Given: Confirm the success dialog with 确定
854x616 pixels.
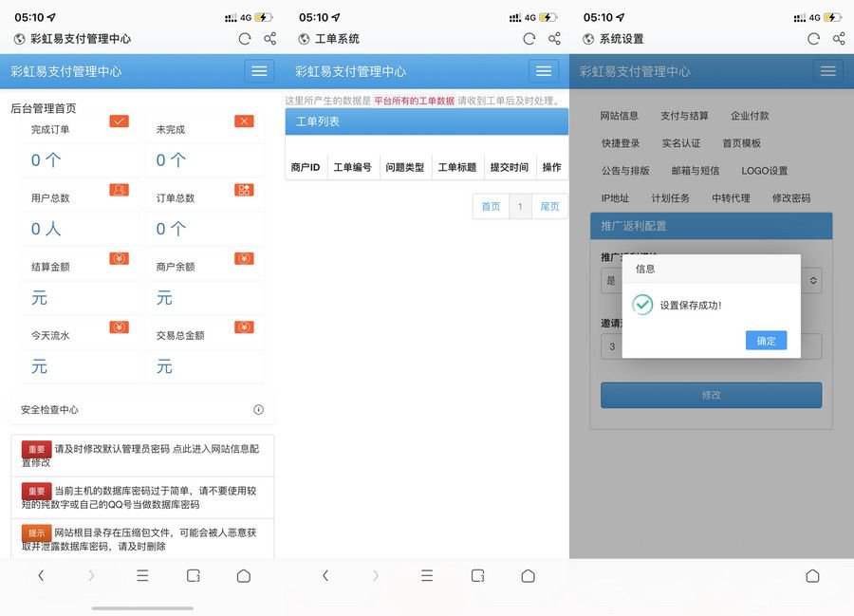Looking at the screenshot, I should click(766, 340).
